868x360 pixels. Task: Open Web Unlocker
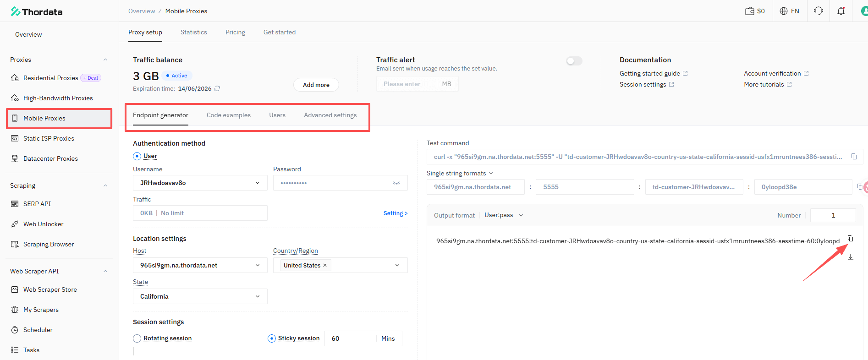click(44, 224)
